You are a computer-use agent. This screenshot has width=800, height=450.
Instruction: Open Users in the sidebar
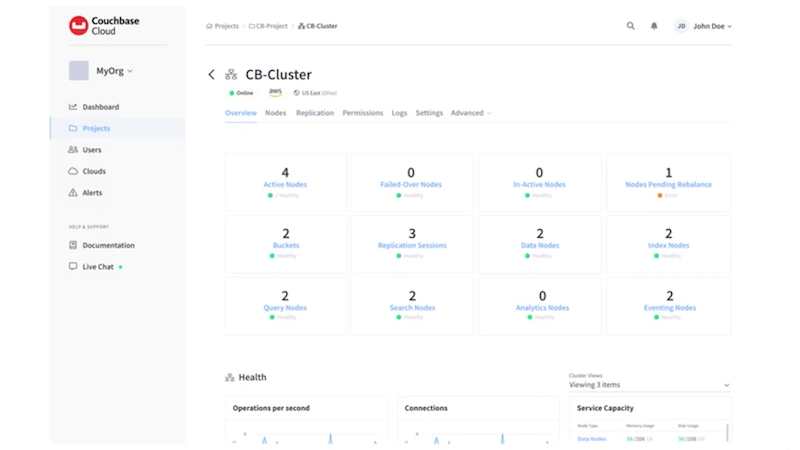[x=92, y=149]
